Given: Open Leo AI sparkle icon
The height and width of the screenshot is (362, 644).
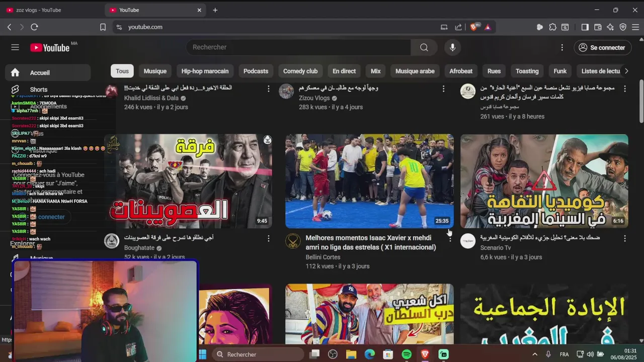Looking at the screenshot, I should tap(610, 27).
